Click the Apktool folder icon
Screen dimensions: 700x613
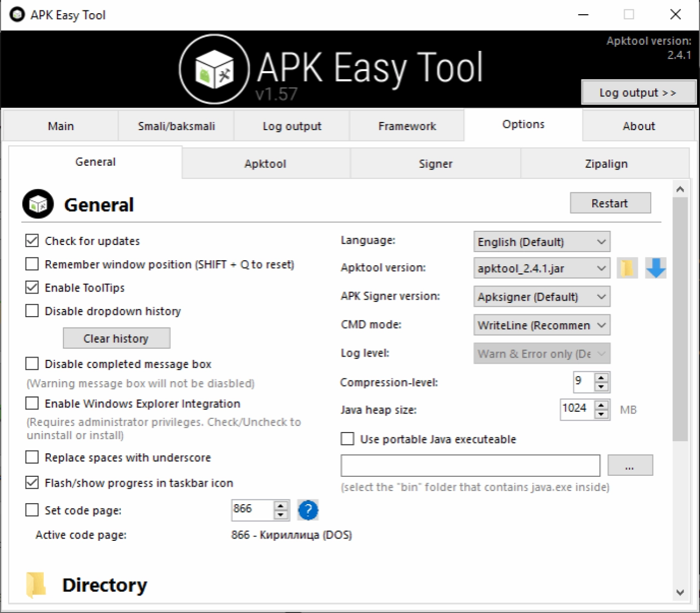click(627, 268)
